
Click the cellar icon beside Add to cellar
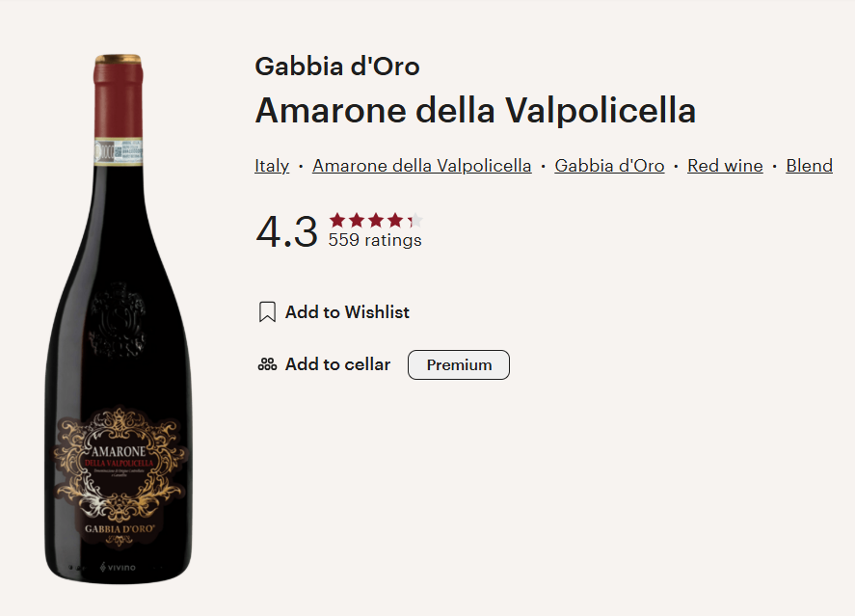pos(267,364)
